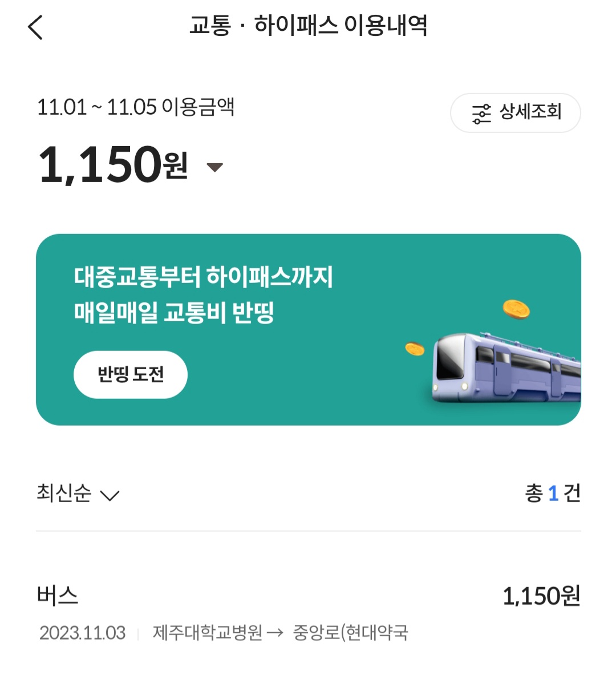
Task: Click the chevron beside 최신순
Action: (110, 495)
